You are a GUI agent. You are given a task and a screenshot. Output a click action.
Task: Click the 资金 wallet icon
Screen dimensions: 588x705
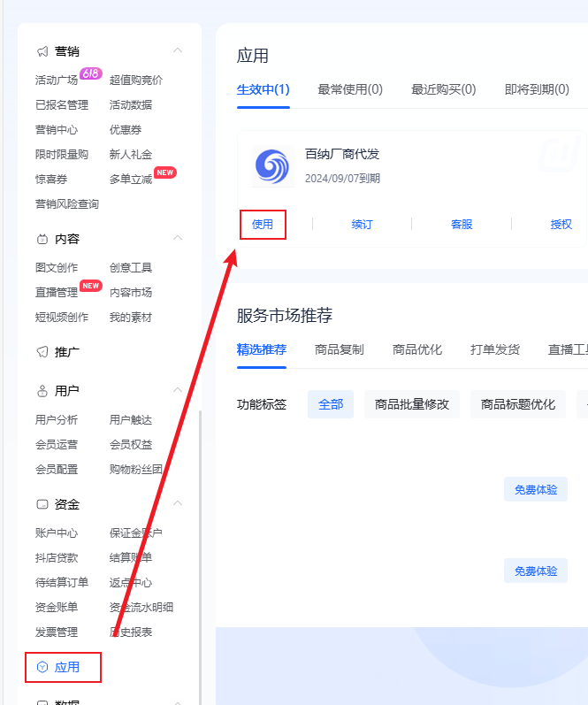click(42, 504)
